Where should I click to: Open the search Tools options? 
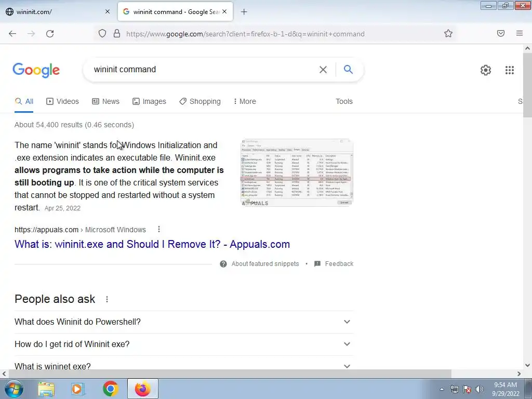pos(344,101)
